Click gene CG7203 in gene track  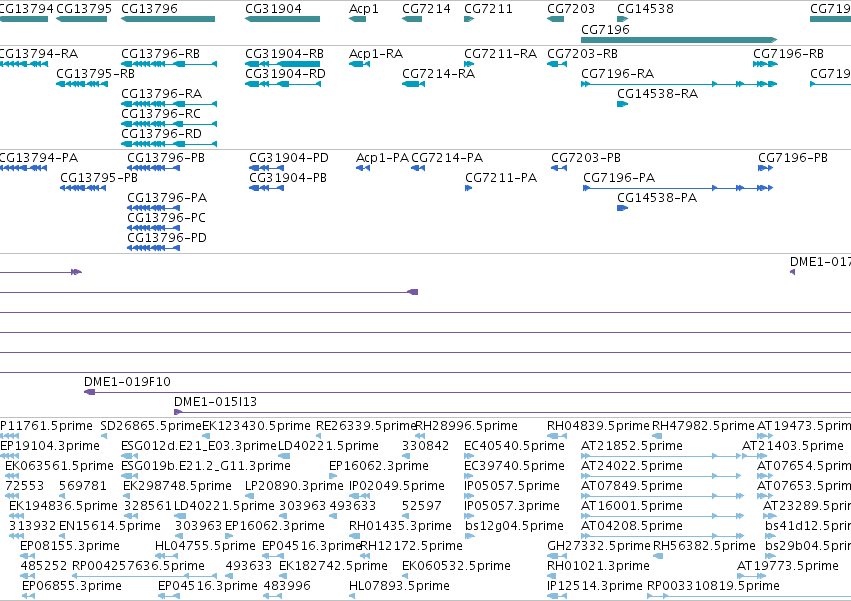555,19
